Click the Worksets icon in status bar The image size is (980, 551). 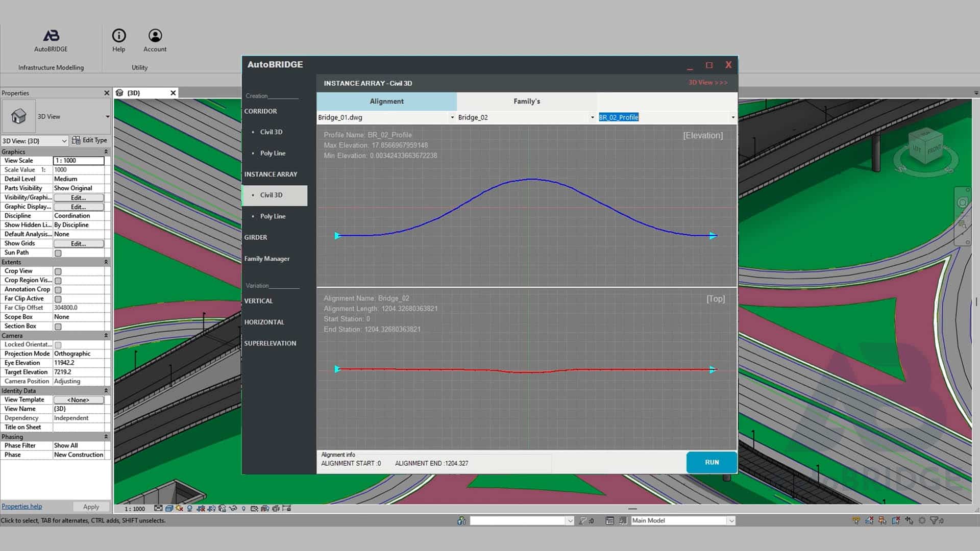tap(461, 520)
